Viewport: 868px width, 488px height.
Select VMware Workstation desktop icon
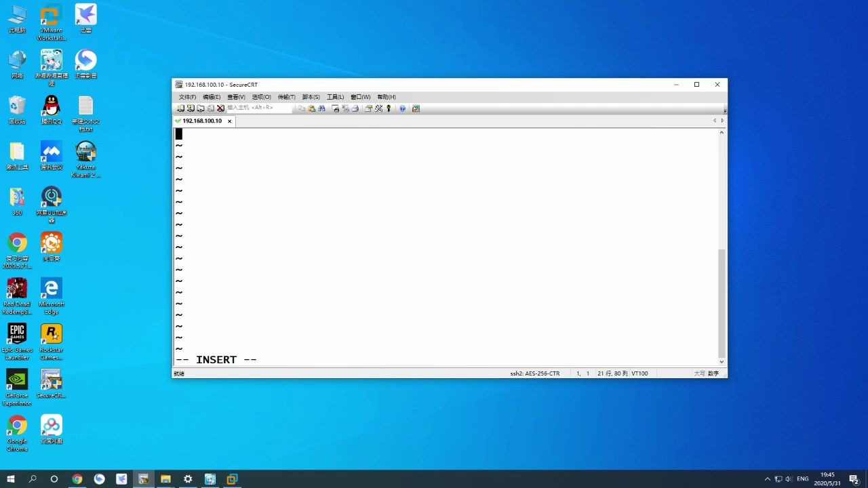(x=51, y=22)
